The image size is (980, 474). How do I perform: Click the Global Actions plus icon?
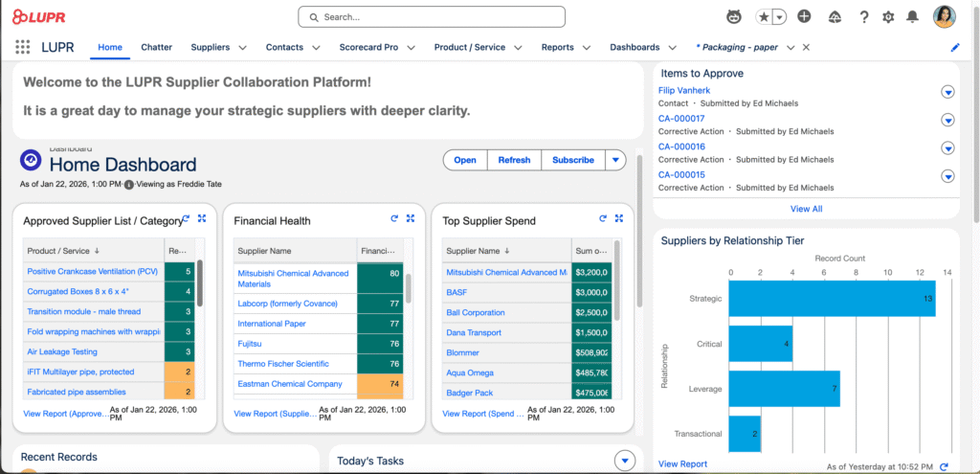(x=804, y=17)
